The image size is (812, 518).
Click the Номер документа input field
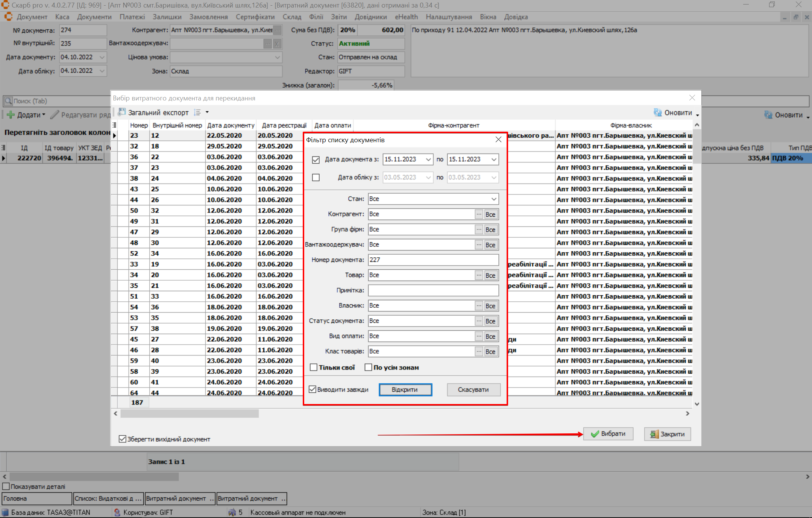pos(433,260)
